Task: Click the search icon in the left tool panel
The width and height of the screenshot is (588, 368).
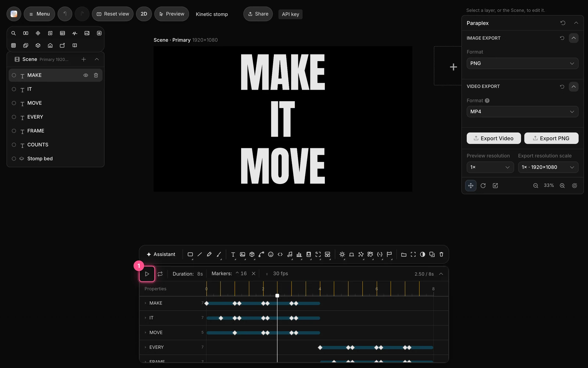Action: (x=14, y=33)
